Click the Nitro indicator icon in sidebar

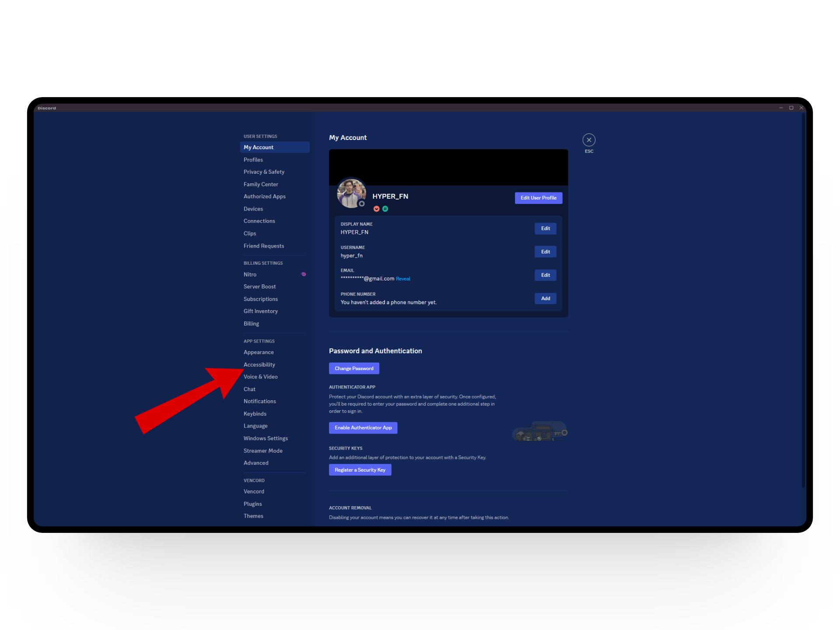tap(304, 274)
